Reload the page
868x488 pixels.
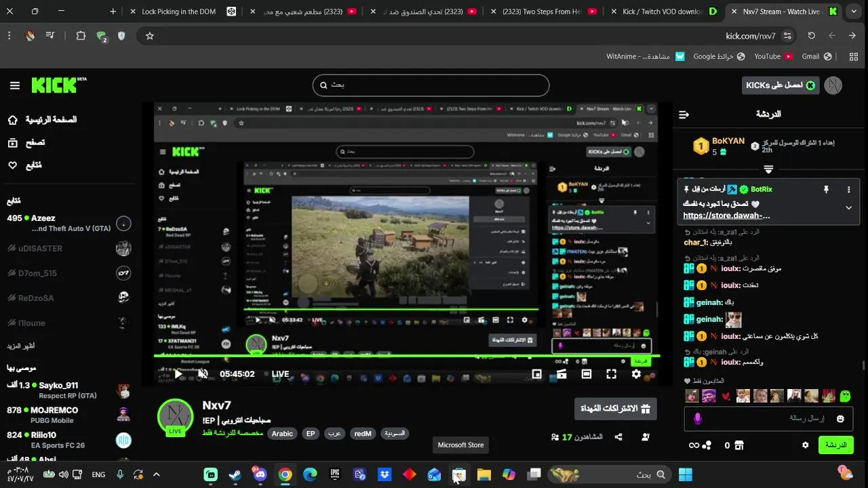coord(811,36)
